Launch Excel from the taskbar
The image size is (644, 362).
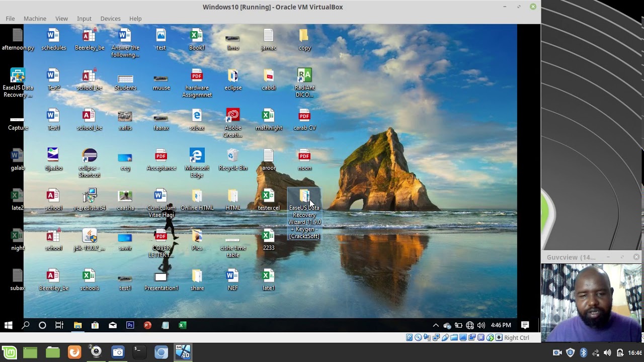(x=183, y=325)
